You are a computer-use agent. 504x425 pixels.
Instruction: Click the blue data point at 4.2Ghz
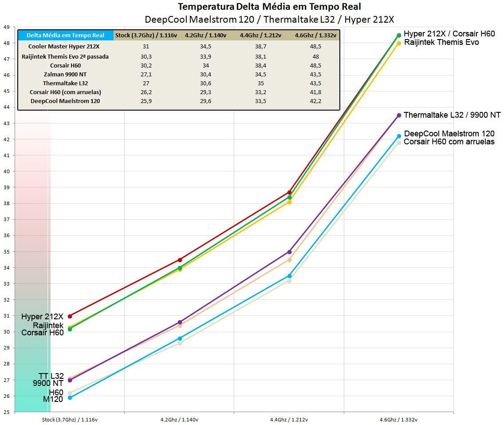pos(180,338)
